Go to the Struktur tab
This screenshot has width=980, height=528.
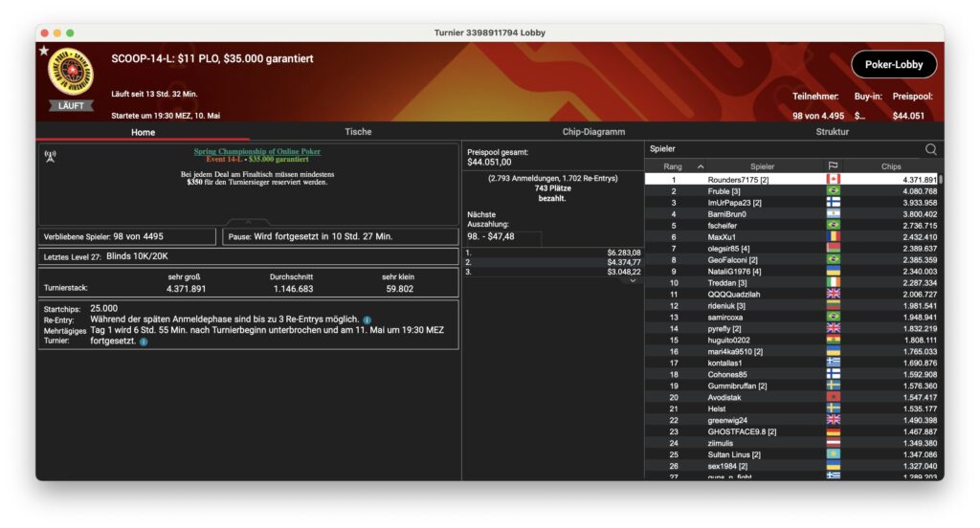pyautogui.click(x=831, y=132)
